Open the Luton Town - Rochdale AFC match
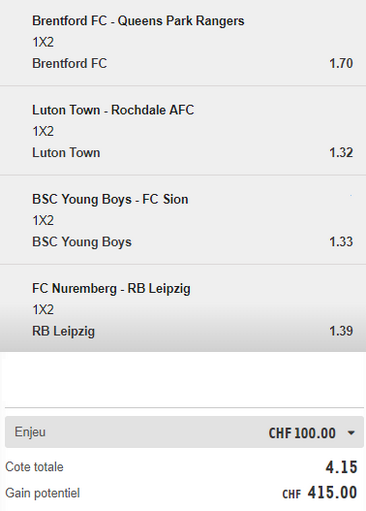This screenshot has height=511, width=366. (113, 110)
